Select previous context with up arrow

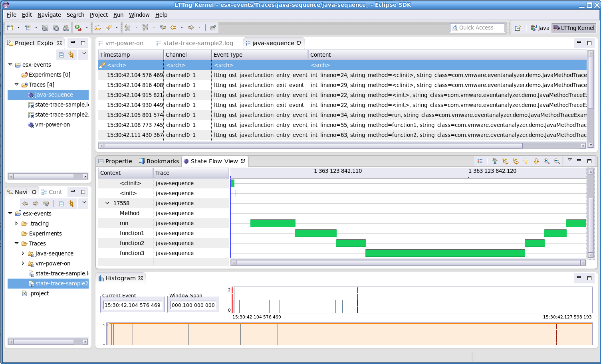click(526, 161)
